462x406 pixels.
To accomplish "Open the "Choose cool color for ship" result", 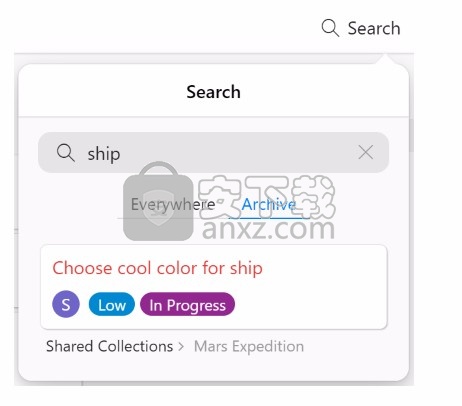I will 157,268.
